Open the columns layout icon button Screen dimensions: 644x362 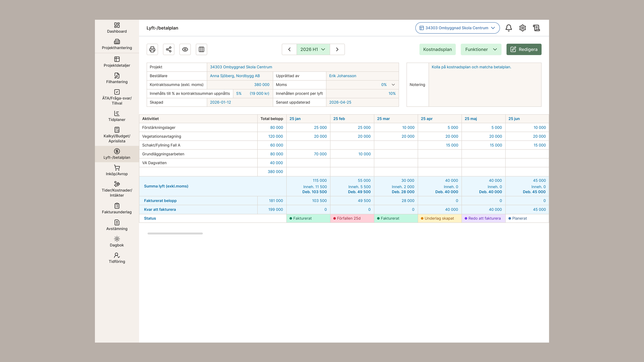tap(201, 49)
